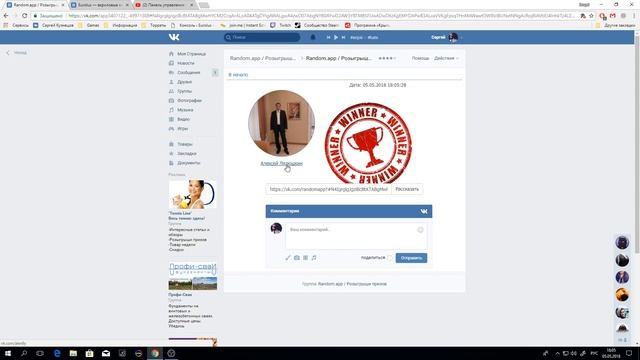Click the winner's round profile photo
The width and height of the screenshot is (640, 360).
point(281,123)
